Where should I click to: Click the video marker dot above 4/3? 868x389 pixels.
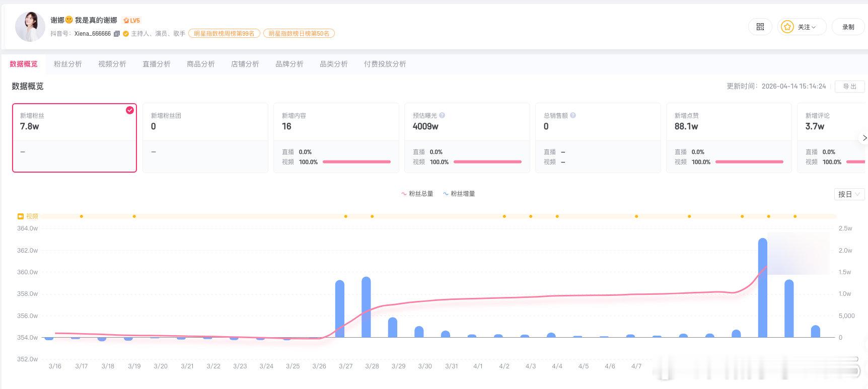click(531, 216)
